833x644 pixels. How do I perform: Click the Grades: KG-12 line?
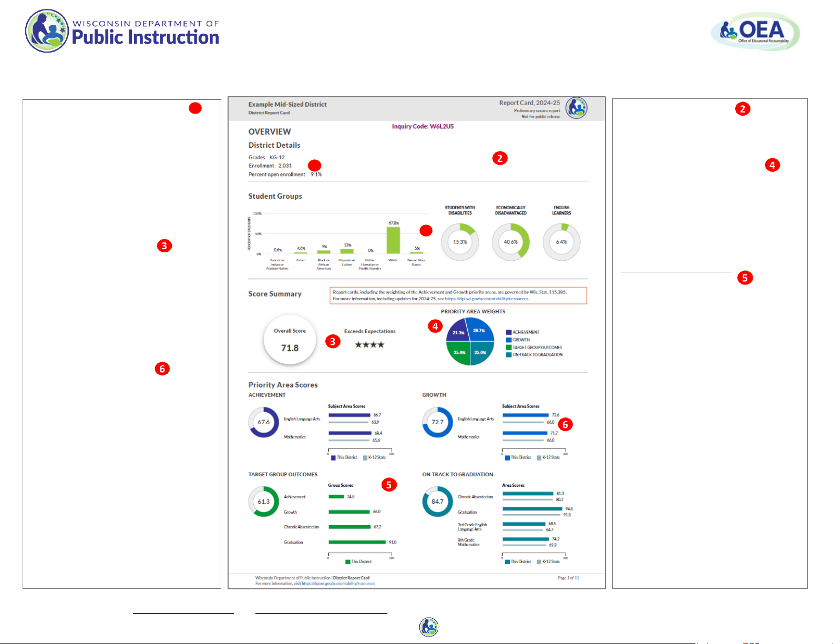click(266, 158)
